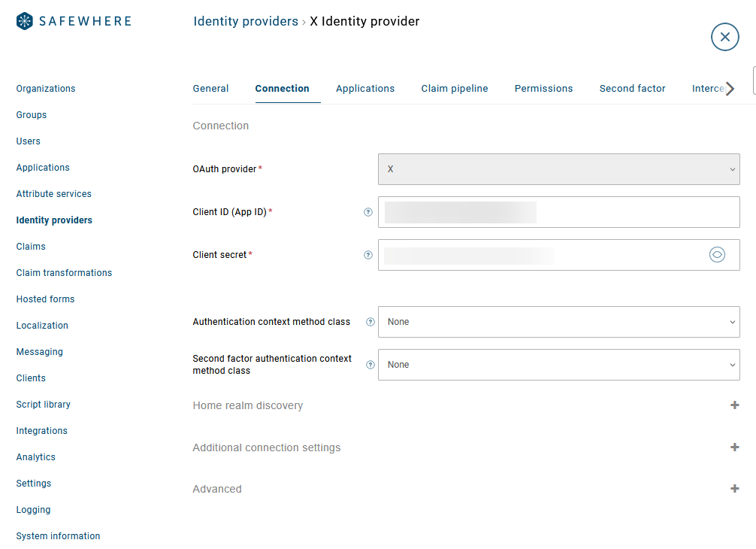Click the help icon beside Client secret
Viewport: 756px width, 549px height.
368,255
